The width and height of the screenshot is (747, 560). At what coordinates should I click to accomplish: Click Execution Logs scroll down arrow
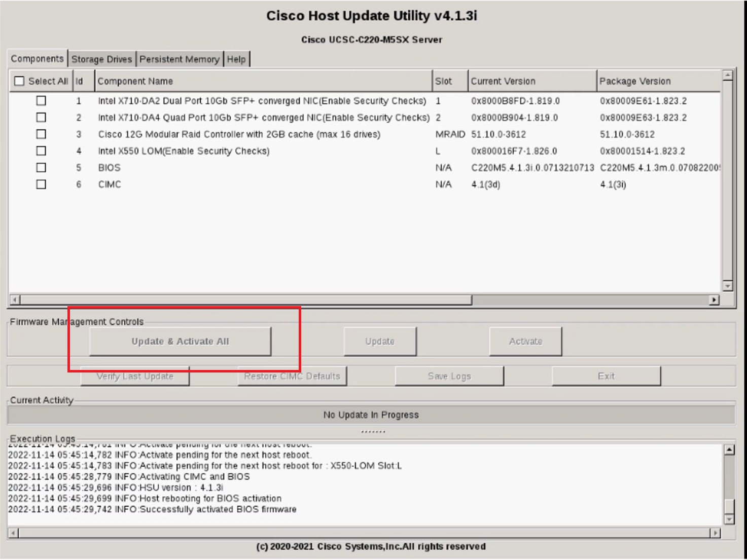click(729, 519)
